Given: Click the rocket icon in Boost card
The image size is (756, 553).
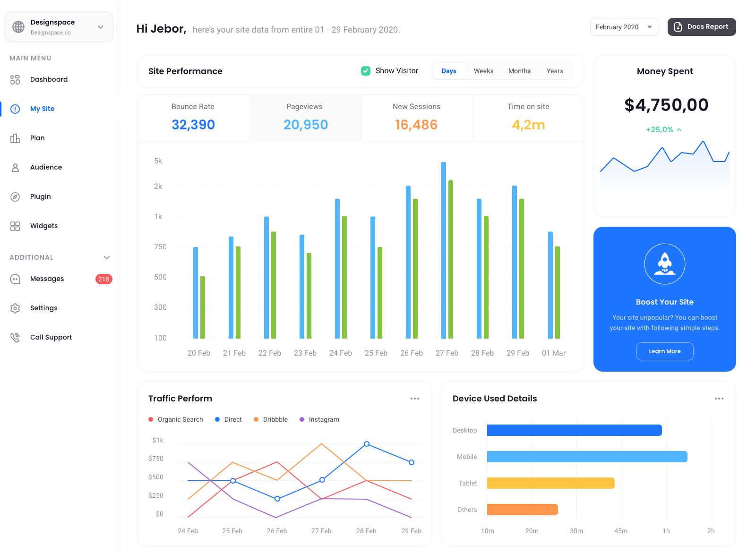Looking at the screenshot, I should click(665, 264).
